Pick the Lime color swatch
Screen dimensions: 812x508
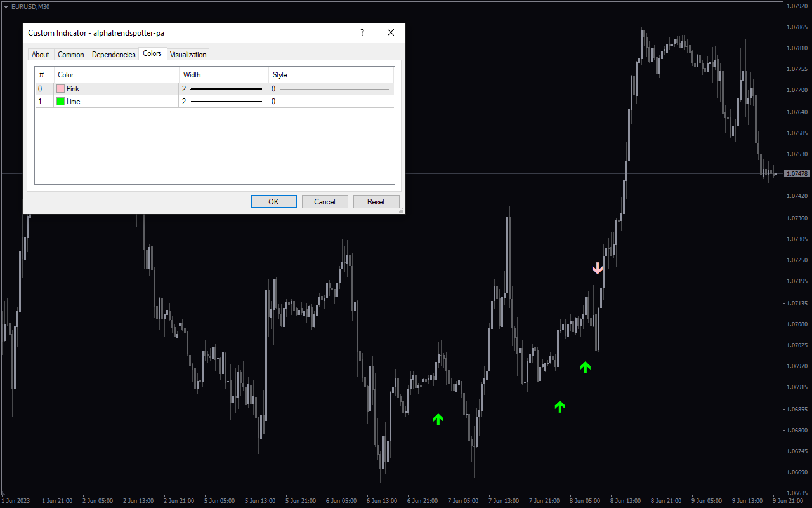(x=61, y=102)
